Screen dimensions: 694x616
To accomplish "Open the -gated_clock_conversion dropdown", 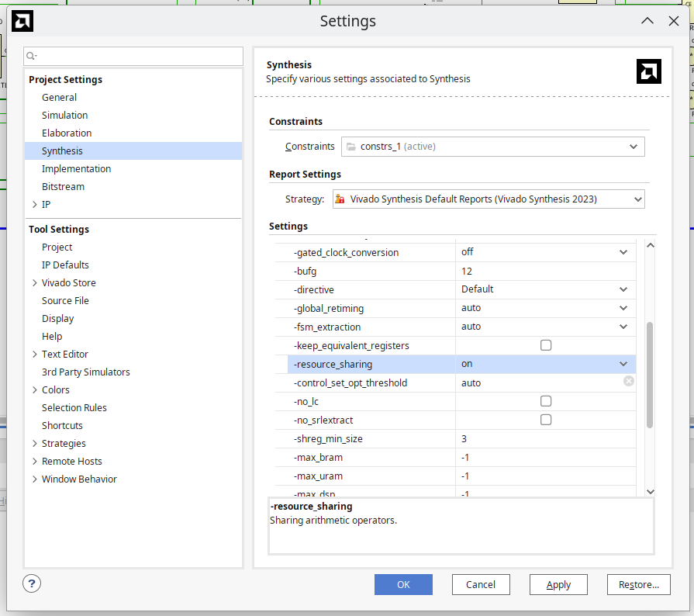I will (x=623, y=252).
